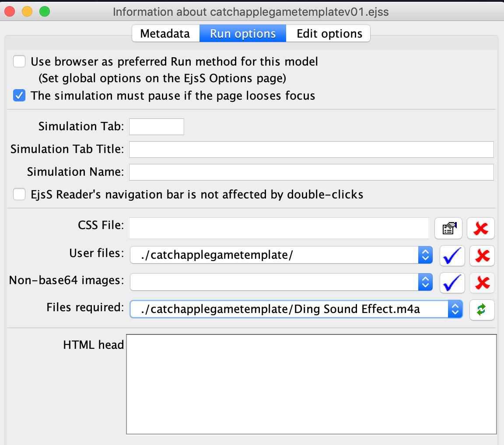Click the CSS File browse icon
504x445 pixels.
[448, 228]
